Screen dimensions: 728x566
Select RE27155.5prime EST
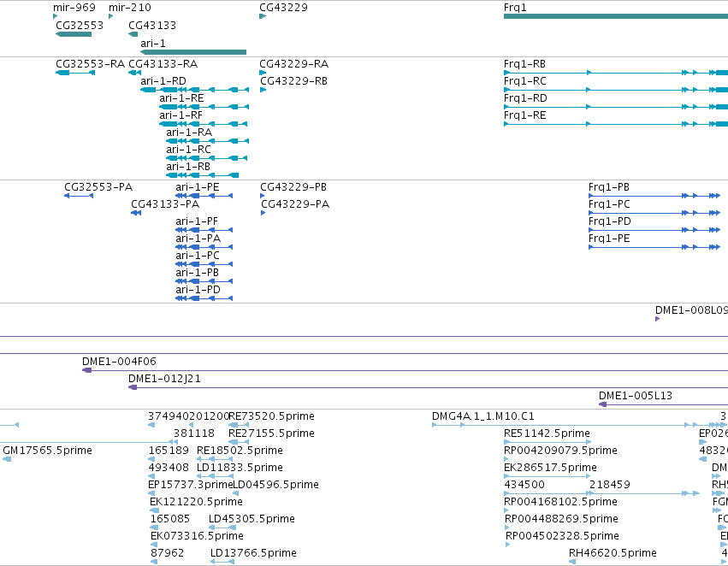239,442
